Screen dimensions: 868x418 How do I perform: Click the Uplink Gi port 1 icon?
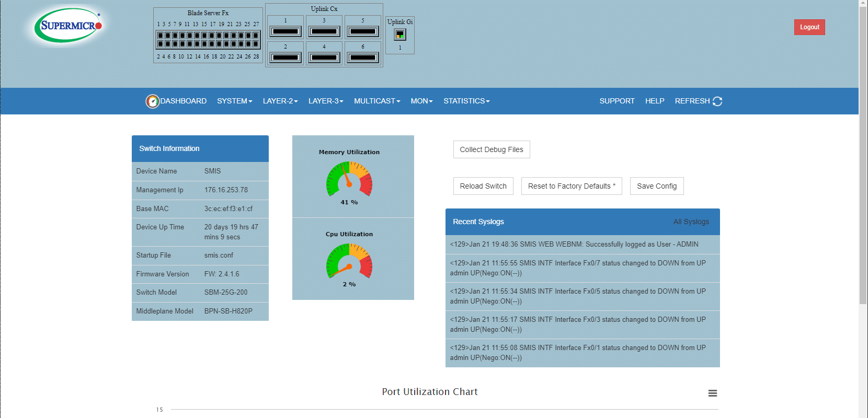point(400,34)
